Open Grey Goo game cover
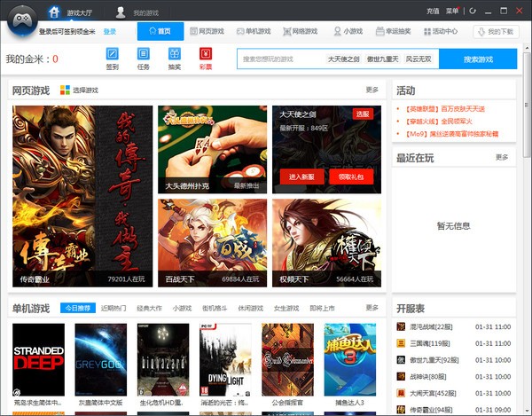Image resolution: width=532 pixels, height=416 pixels. coord(101,359)
